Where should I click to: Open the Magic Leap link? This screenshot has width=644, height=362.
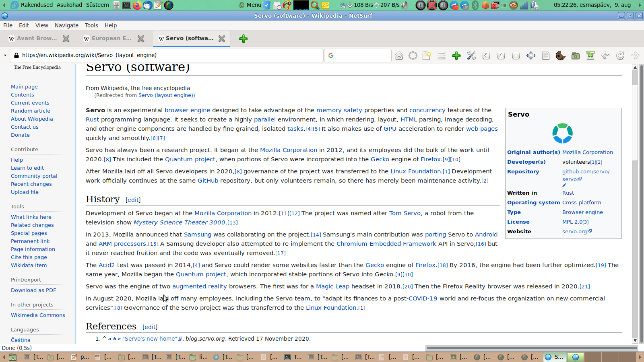(333, 286)
